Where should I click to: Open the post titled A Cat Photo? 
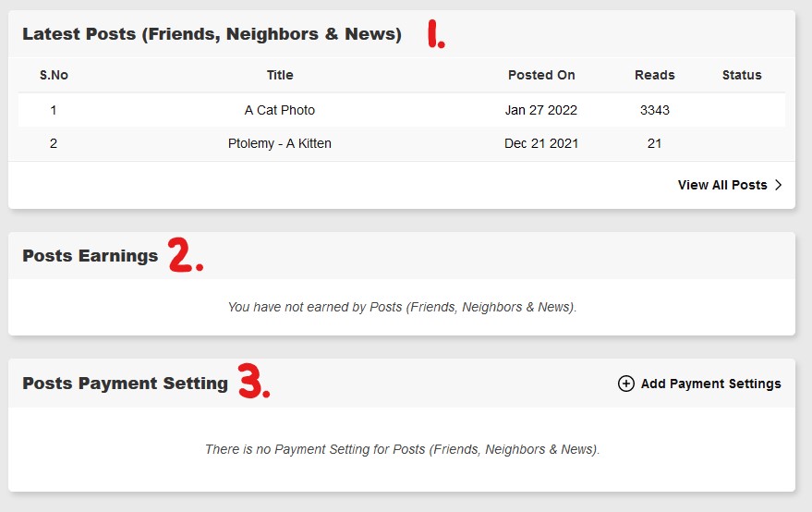(x=280, y=110)
